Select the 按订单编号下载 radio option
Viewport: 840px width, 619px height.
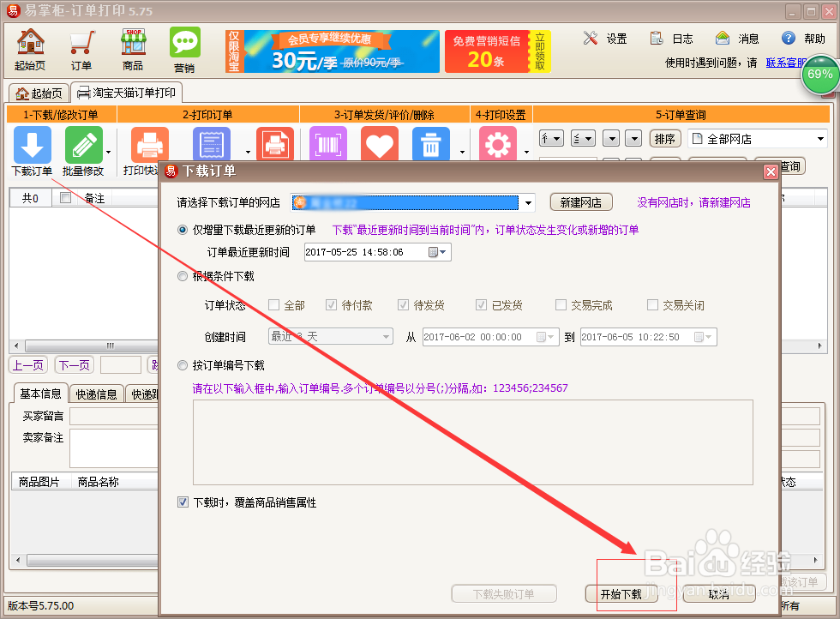tap(183, 364)
